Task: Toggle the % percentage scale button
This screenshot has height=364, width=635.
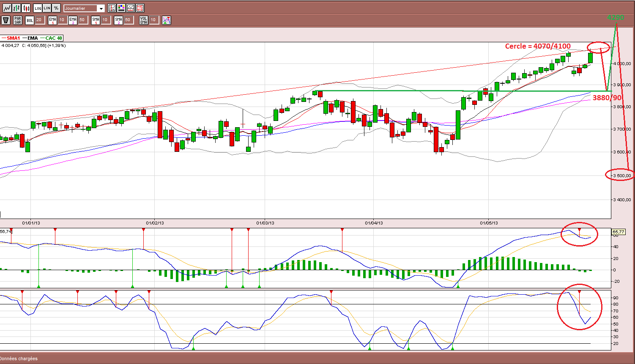Action: pos(56,8)
